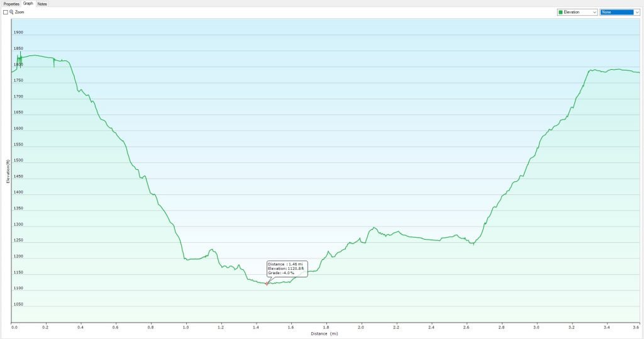Click the 1500 elevation axis value

pos(18,160)
